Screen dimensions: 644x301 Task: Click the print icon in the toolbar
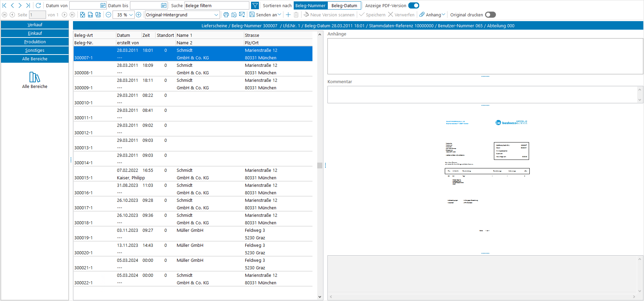[x=226, y=15]
